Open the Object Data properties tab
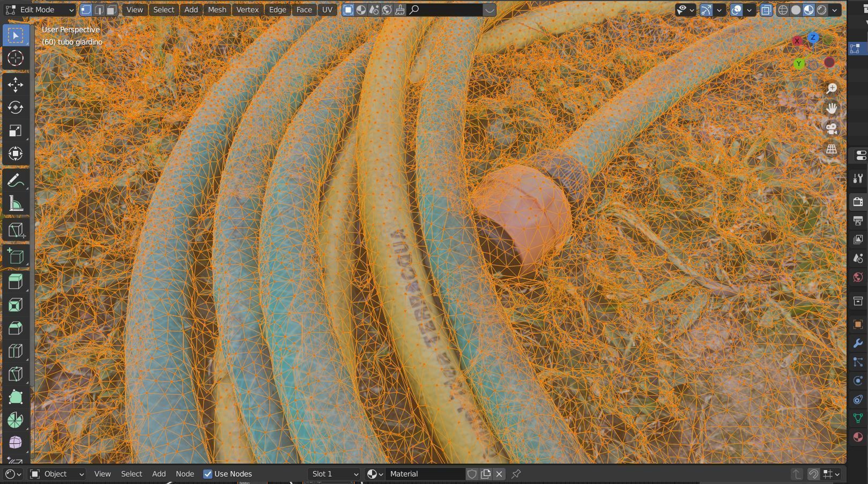 858,418
